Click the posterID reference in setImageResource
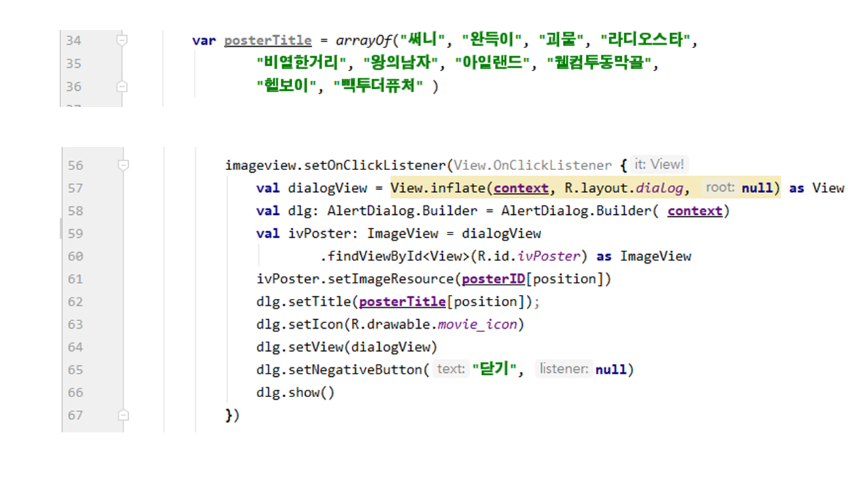This screenshot has height=488, width=868. point(493,279)
